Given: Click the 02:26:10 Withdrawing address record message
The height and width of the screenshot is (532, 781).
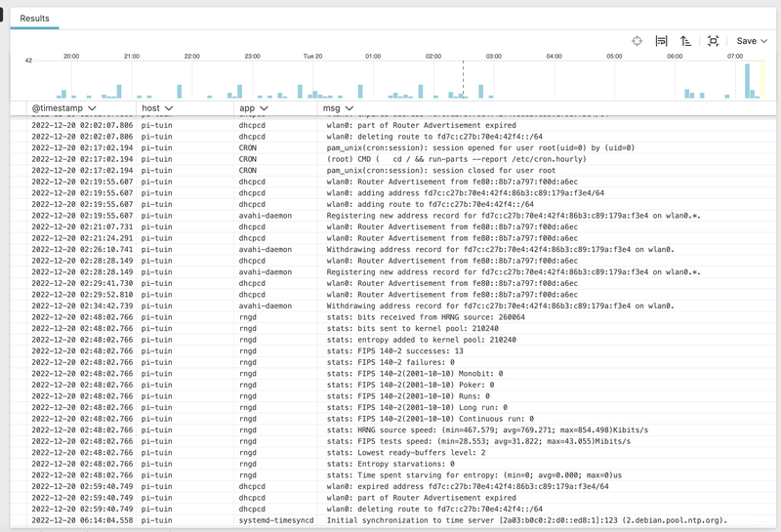Looking at the screenshot, I should pos(500,250).
